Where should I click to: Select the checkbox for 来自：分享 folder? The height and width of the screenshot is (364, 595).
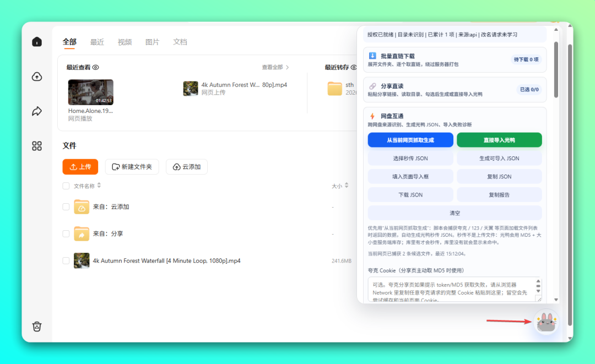[x=66, y=234]
